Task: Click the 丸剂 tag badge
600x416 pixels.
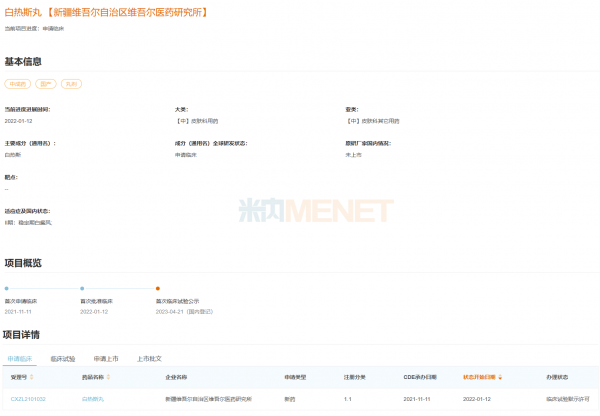Action: click(72, 85)
